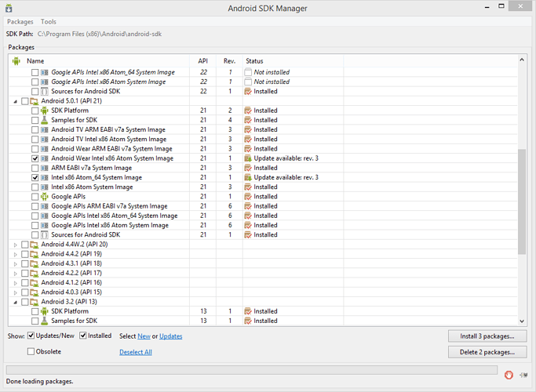536x392 pixels.
Task: Open the Packages menu
Action: coord(20,21)
